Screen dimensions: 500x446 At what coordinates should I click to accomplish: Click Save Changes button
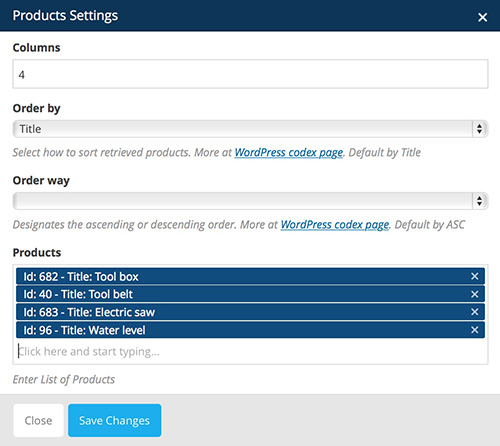point(115,420)
